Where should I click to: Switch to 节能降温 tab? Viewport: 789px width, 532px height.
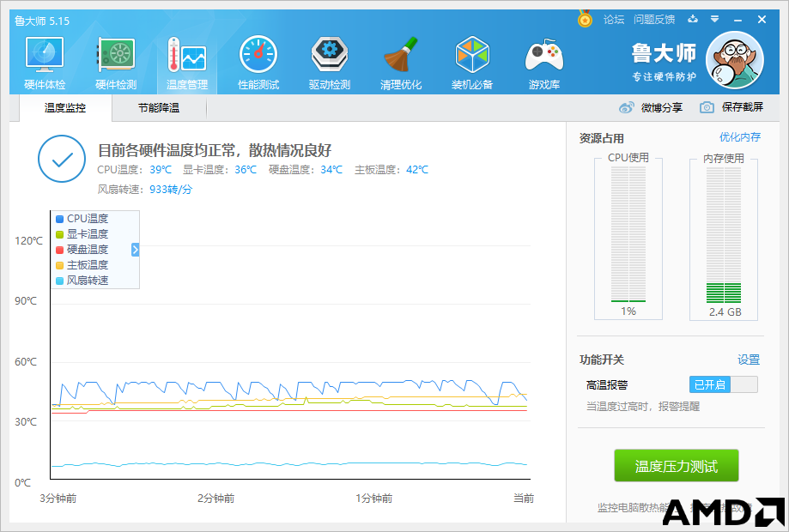(x=159, y=107)
